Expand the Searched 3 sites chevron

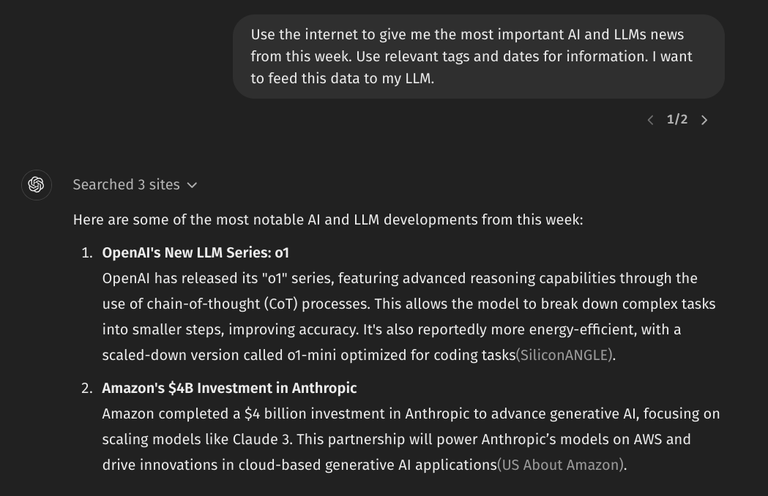pyautogui.click(x=192, y=185)
